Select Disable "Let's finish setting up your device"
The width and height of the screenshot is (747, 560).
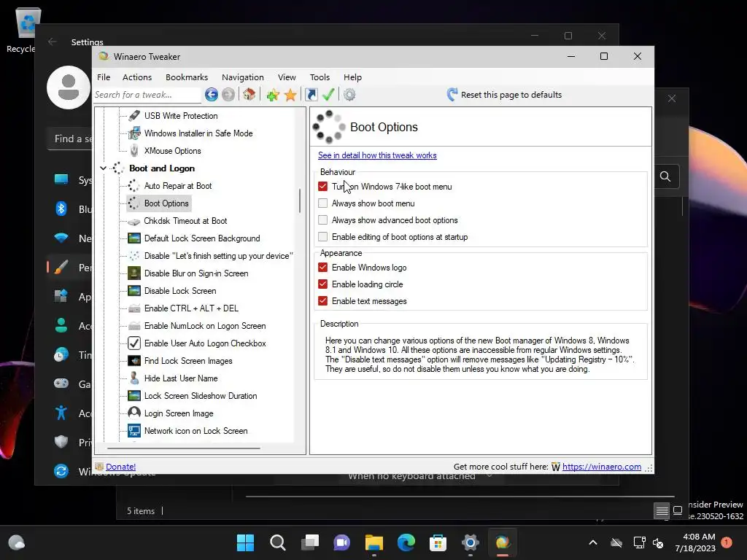[219, 256]
